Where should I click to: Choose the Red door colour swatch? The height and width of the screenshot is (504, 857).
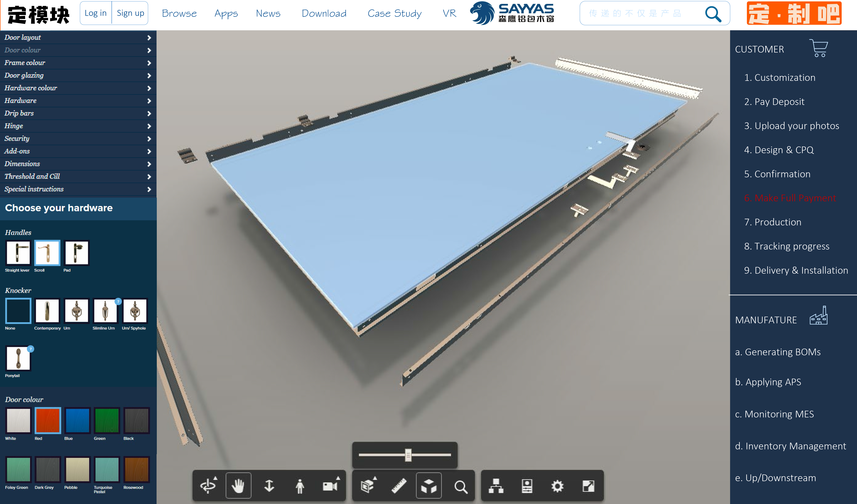pyautogui.click(x=48, y=420)
